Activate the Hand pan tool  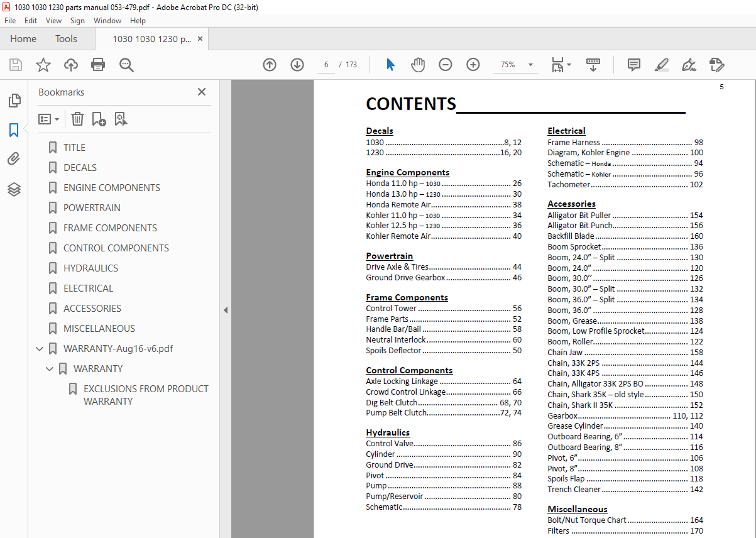[x=418, y=65]
